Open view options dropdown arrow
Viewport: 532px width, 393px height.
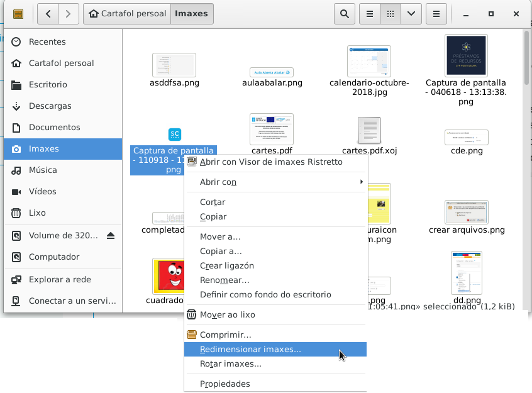point(411,13)
